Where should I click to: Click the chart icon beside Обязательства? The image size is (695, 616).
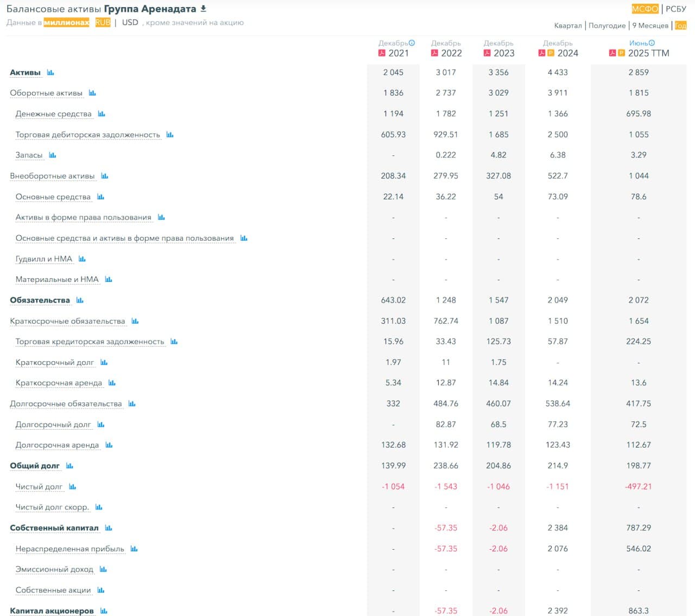(x=80, y=300)
